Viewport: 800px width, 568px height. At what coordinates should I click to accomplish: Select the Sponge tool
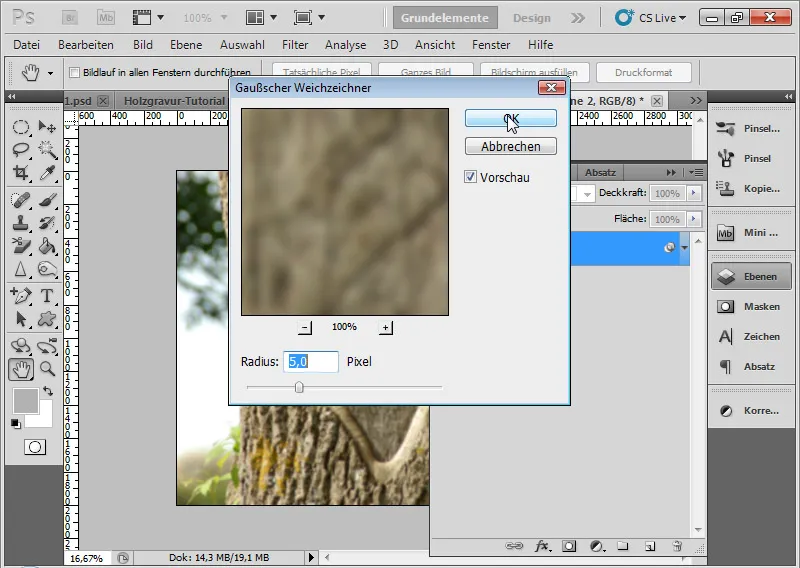[47, 269]
